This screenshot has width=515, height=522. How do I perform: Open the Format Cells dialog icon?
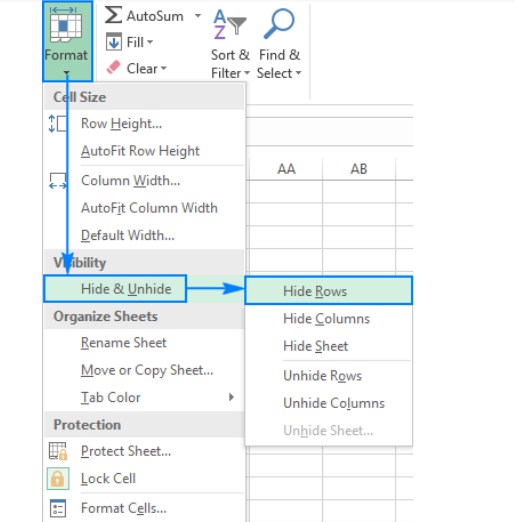[x=58, y=508]
